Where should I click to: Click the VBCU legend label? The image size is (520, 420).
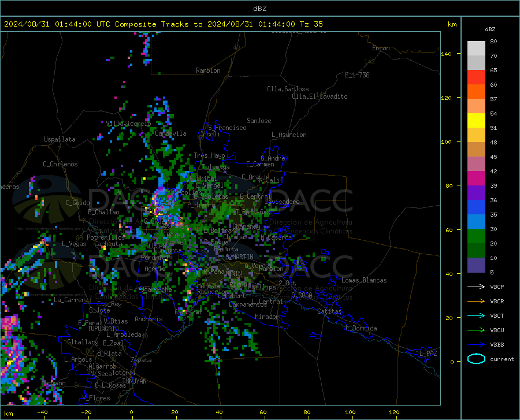(x=497, y=330)
